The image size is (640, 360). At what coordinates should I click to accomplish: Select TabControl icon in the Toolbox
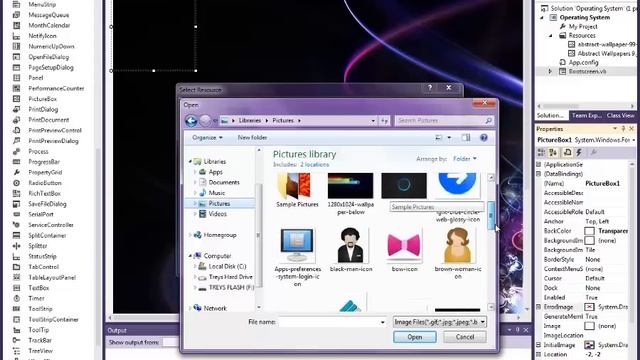point(16,267)
